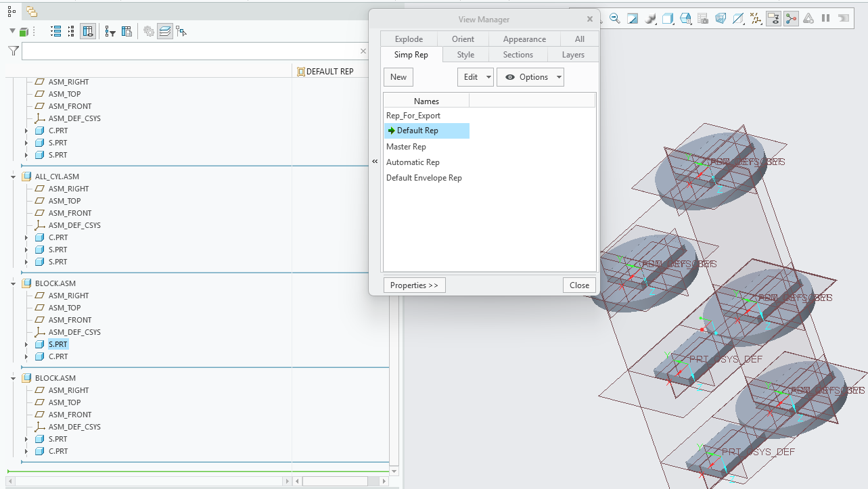
Task: Toggle the Pause icon in the toolbar
Action: 826,18
